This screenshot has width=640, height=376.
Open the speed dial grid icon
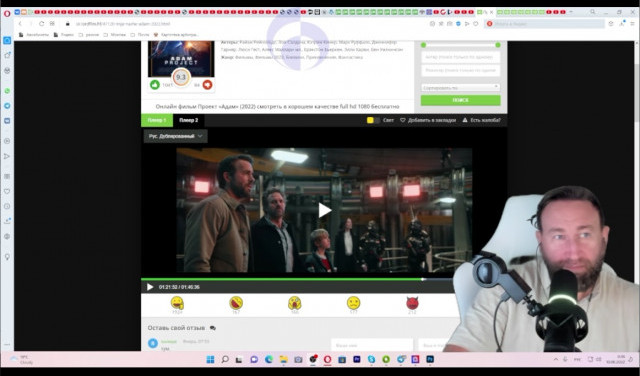(52, 24)
